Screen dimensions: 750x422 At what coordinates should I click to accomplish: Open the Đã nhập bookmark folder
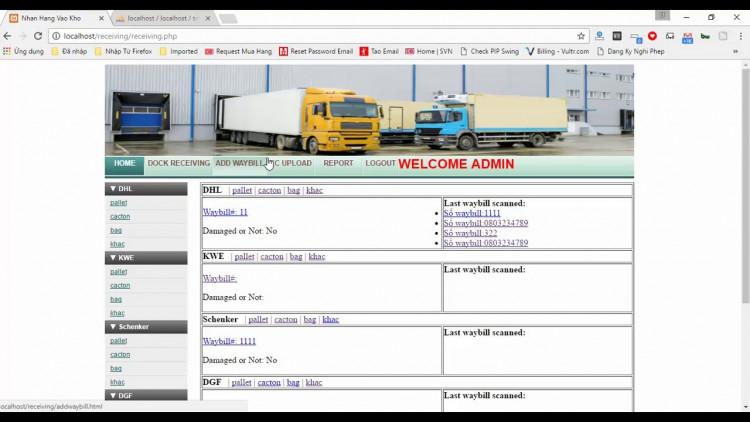[x=69, y=51]
